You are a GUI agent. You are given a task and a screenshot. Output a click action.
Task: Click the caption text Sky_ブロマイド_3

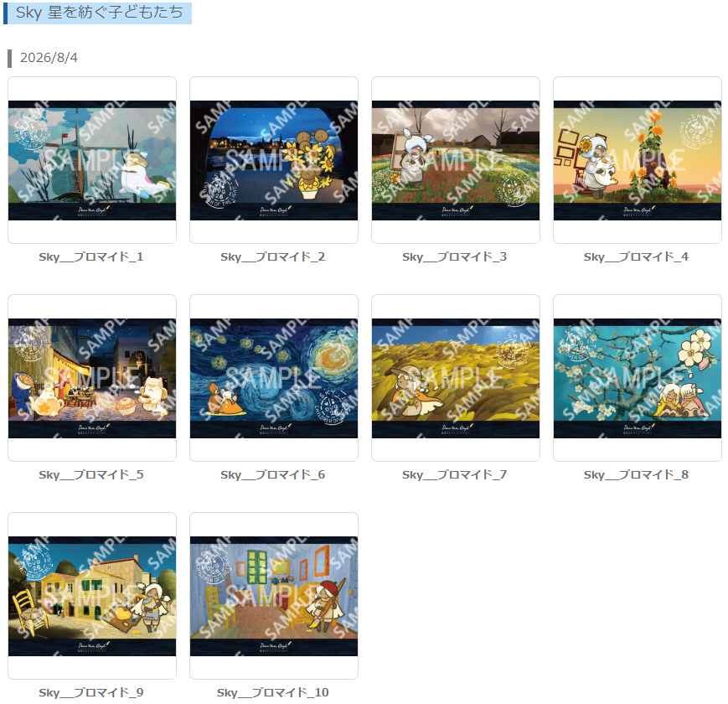[x=455, y=256]
